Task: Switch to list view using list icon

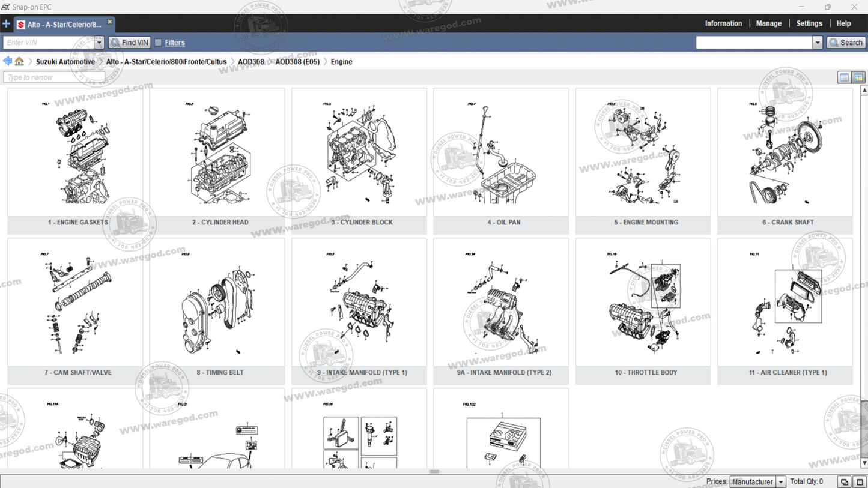Action: [x=844, y=77]
